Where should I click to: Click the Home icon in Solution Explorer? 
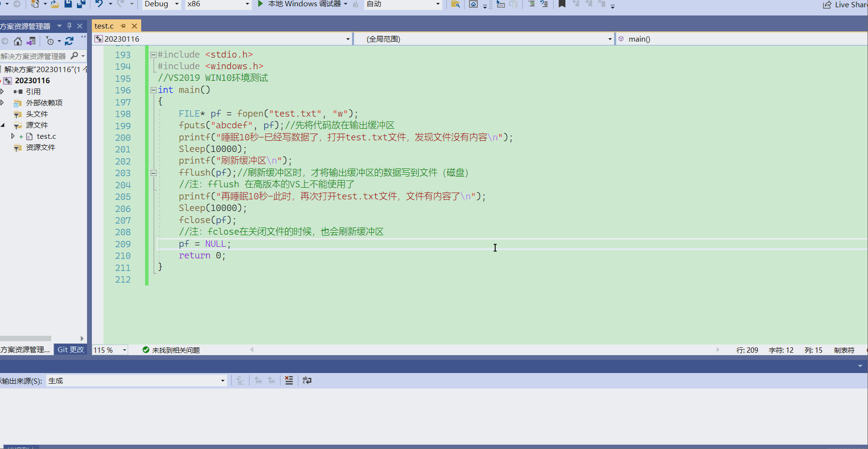pos(18,41)
